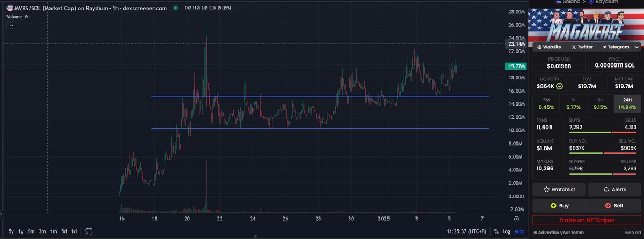The image size is (644, 239).
Task: Select the 1d time range
Action: (74, 231)
